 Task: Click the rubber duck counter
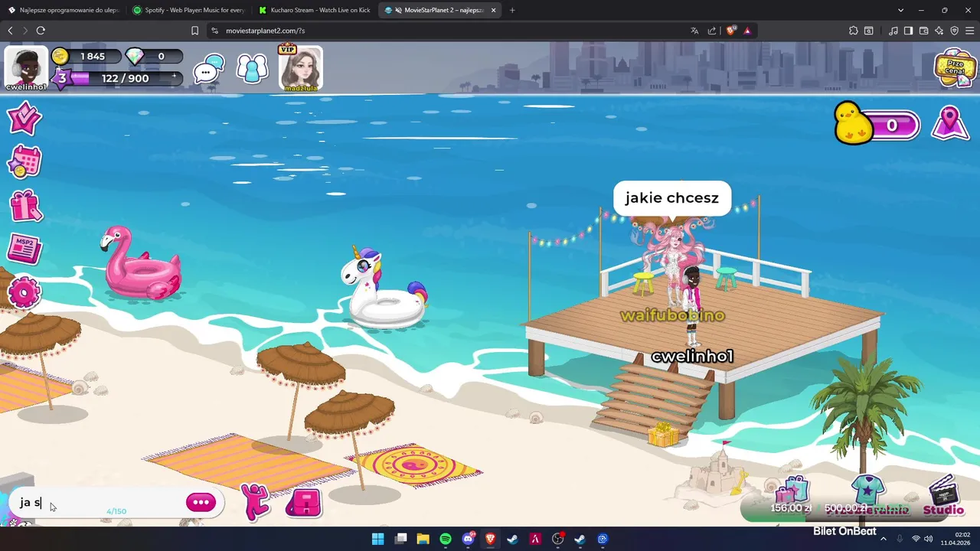pyautogui.click(x=877, y=124)
